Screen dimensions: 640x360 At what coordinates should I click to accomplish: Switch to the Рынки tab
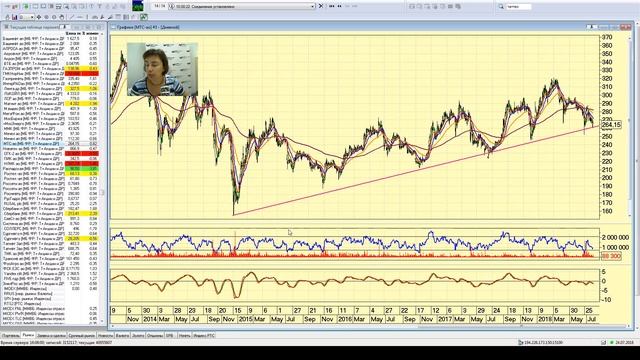[x=28, y=335]
